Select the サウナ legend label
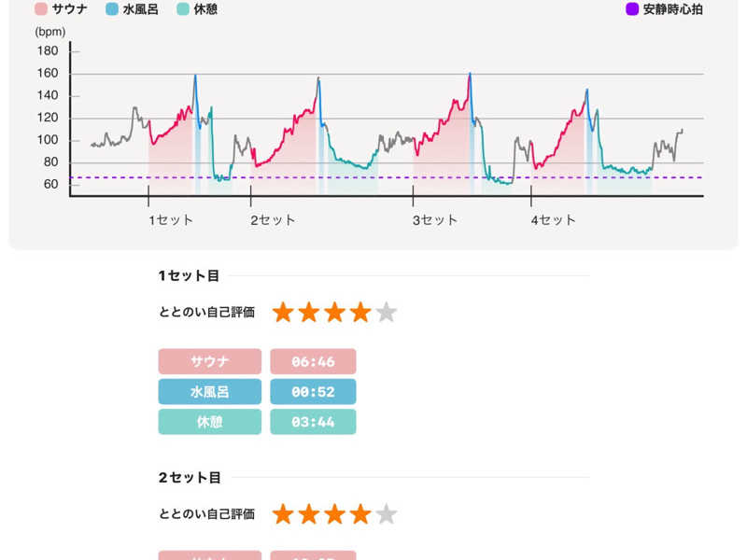 click(x=69, y=9)
